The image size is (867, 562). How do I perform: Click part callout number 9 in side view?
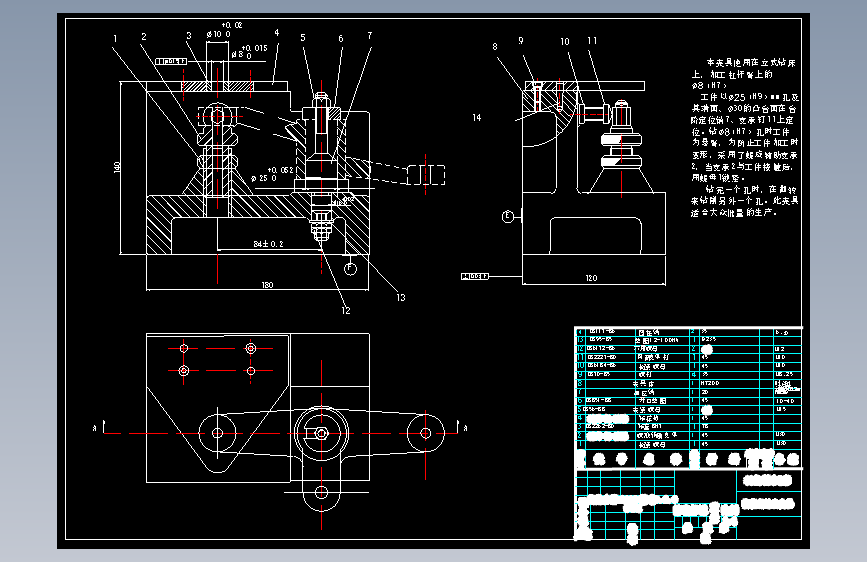pos(520,41)
